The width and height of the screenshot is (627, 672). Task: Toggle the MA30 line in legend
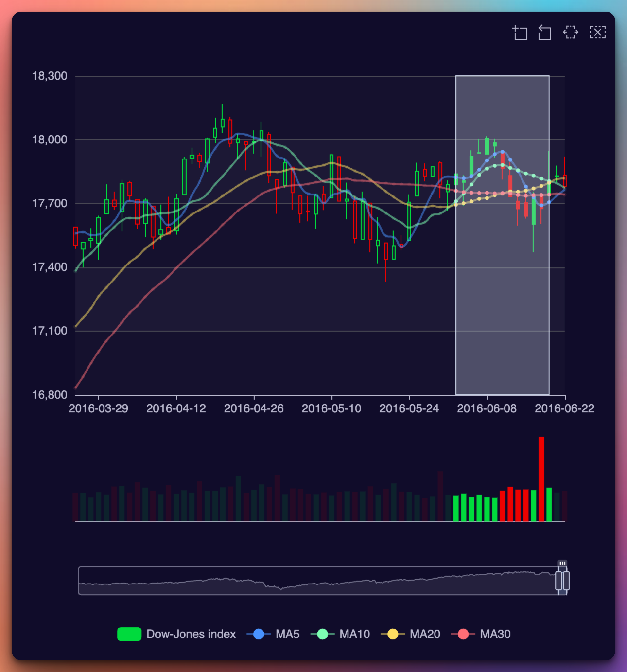point(481,634)
